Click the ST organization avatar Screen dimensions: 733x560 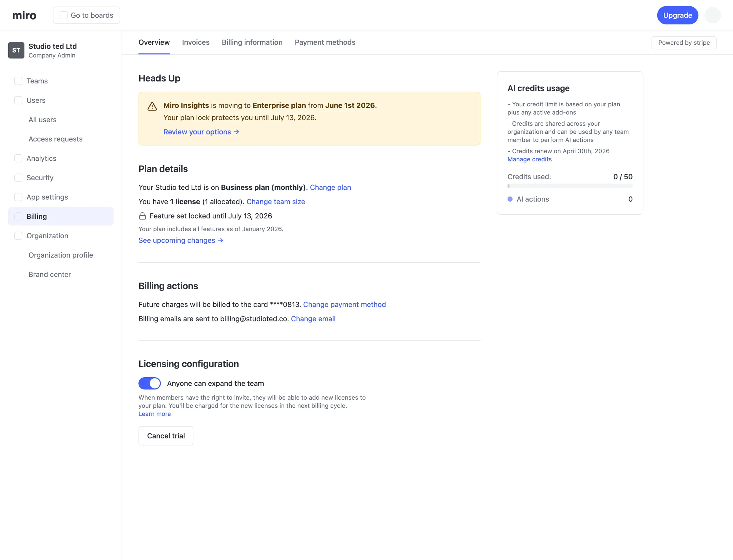16,50
